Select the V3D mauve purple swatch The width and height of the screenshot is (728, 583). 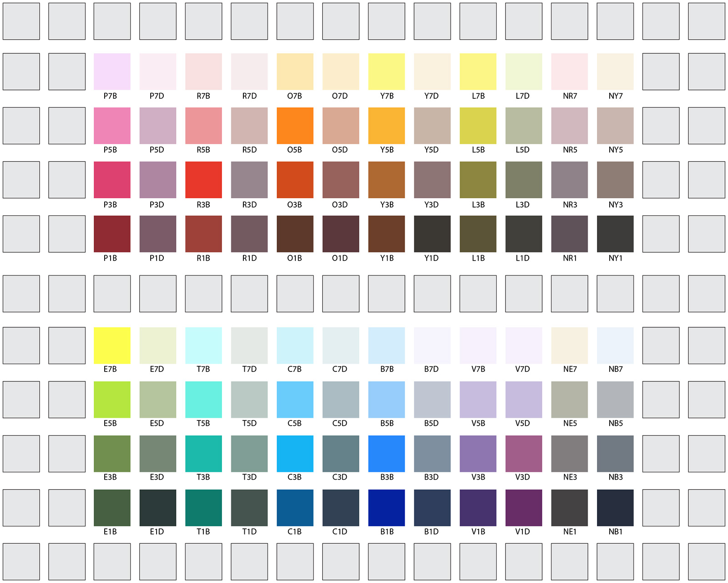click(524, 454)
